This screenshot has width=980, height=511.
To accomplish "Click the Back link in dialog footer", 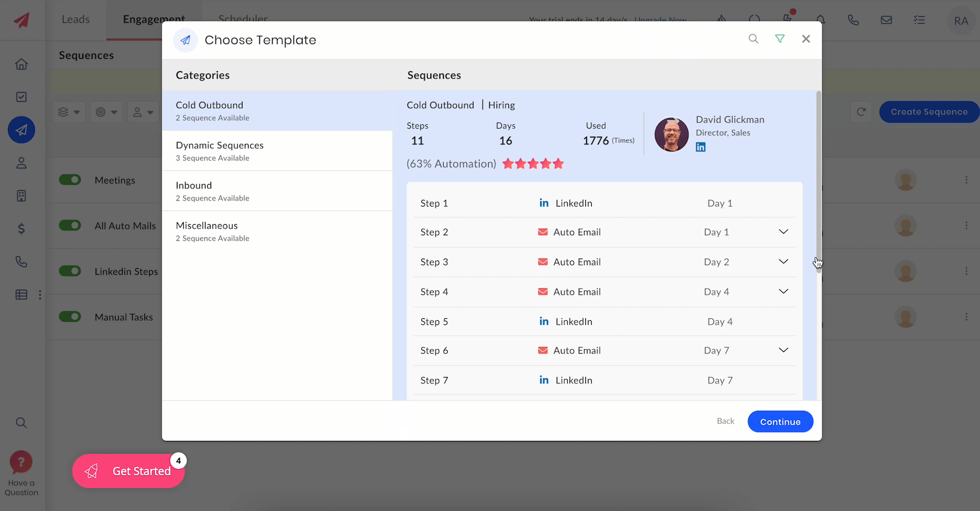I will [725, 421].
